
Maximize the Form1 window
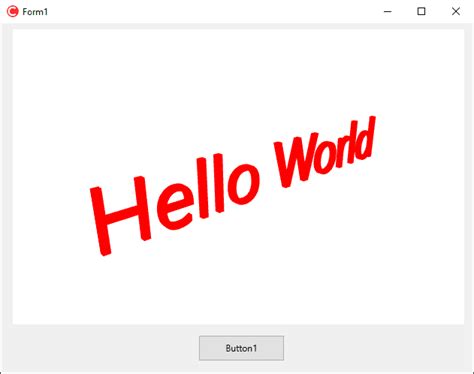point(421,11)
